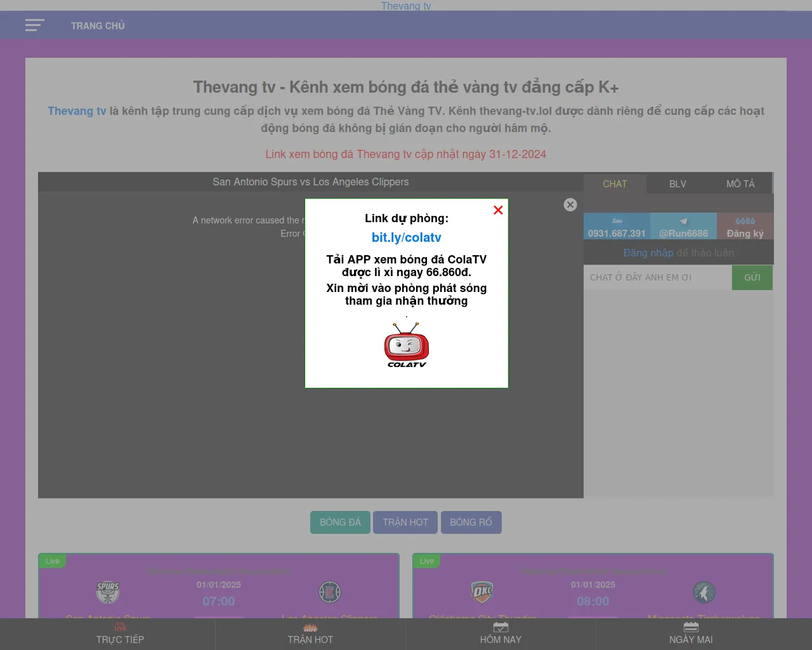
Task: Click the Minnesota Timberwolves logo
Action: pyautogui.click(x=704, y=592)
